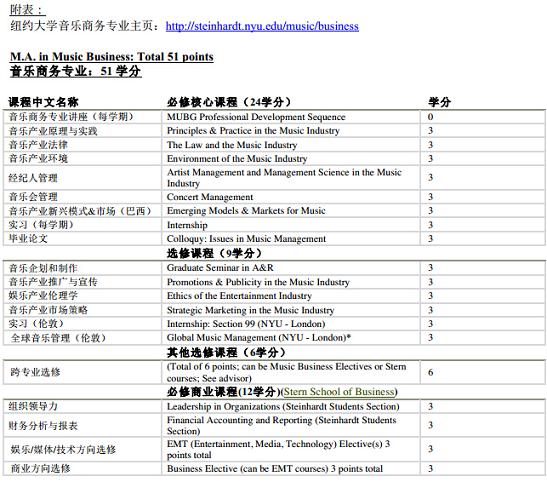Select the 经纪人管理 cell
Screen dimensions: 547x482
point(82,178)
